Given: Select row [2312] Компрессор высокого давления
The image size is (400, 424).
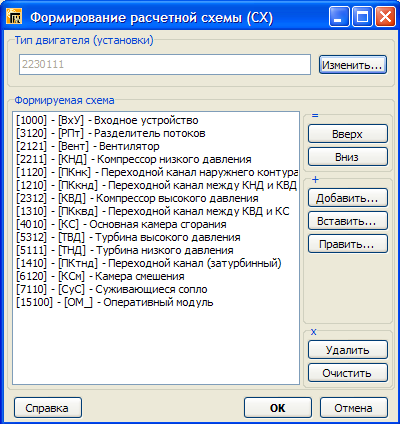Looking at the screenshot, I should click(156, 198).
